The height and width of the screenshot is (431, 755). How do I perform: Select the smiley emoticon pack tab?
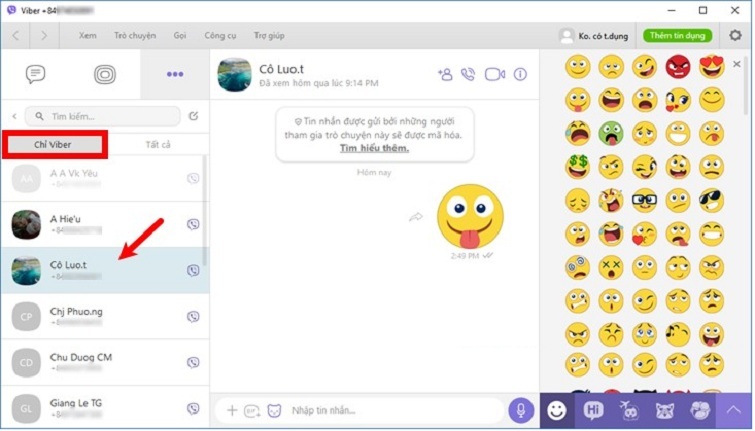[557, 409]
